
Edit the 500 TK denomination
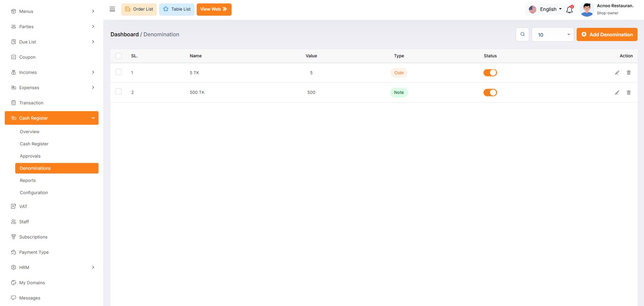[617, 93]
